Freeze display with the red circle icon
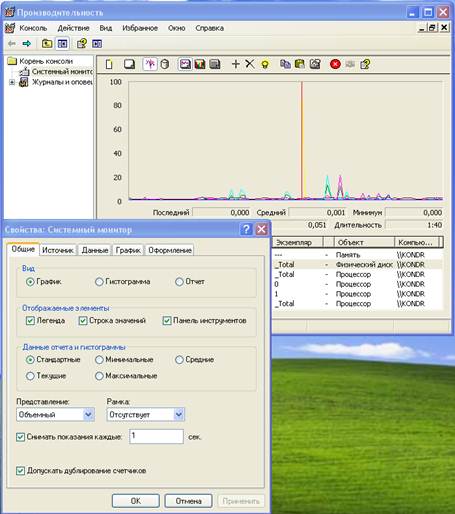Screen dimensions: 455x514 click(x=335, y=64)
